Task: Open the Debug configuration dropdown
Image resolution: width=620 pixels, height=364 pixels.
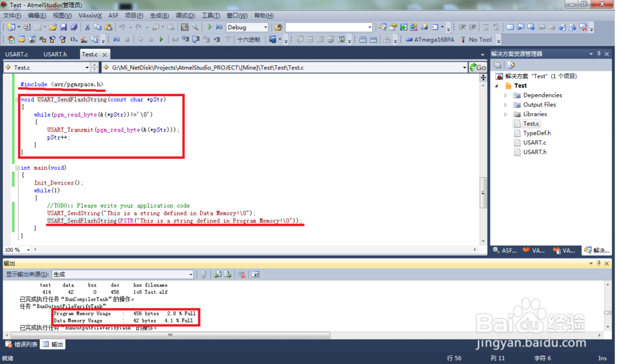Action: [265, 27]
